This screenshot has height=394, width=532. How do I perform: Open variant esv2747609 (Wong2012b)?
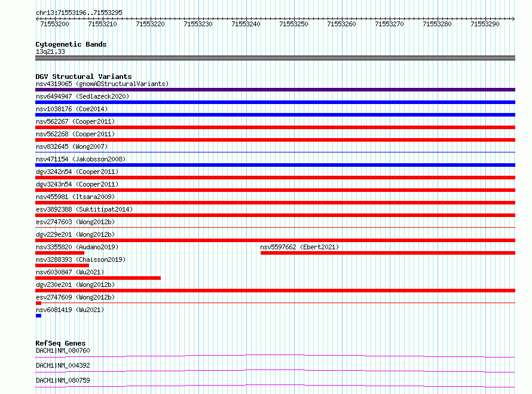pyautogui.click(x=75, y=297)
